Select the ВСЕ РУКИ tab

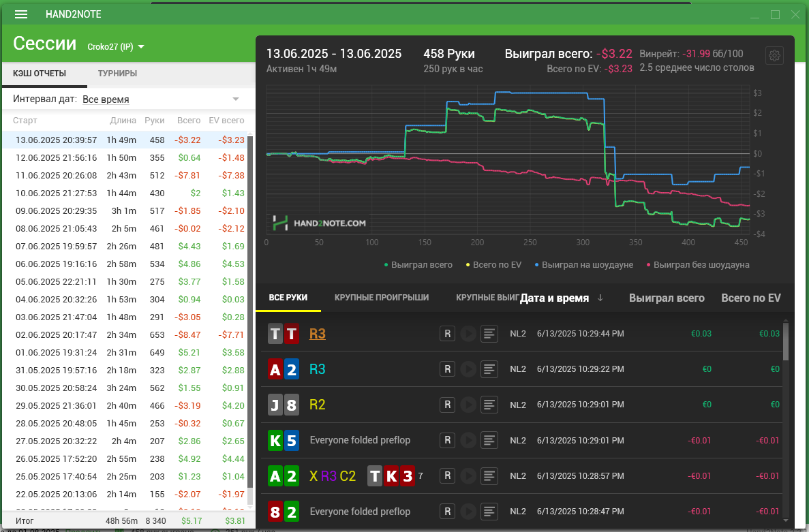[x=288, y=298]
